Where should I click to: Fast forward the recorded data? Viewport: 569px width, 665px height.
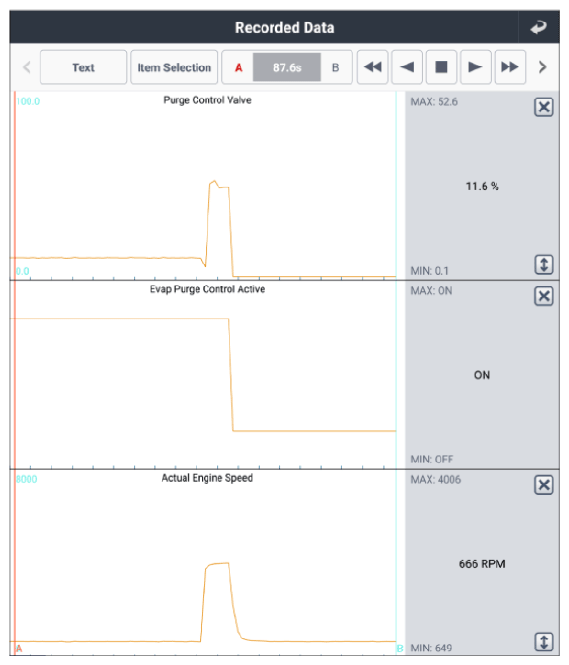point(510,67)
